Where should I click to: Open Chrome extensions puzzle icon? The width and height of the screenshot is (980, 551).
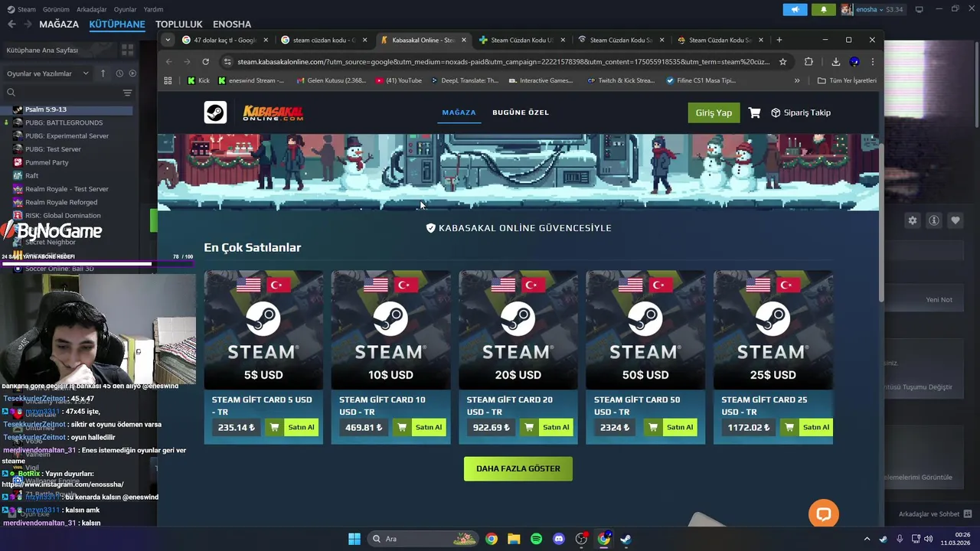pos(808,61)
